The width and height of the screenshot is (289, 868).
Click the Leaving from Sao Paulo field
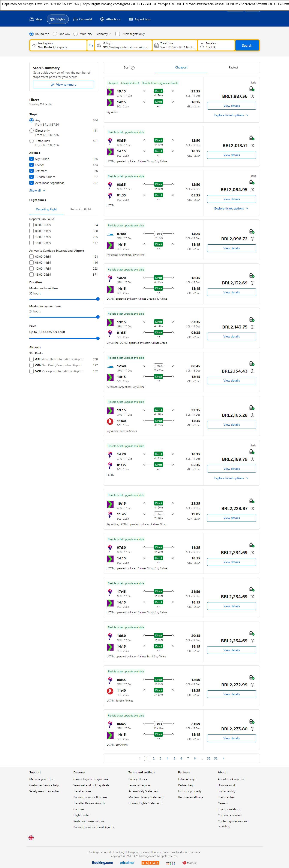coord(58,46)
